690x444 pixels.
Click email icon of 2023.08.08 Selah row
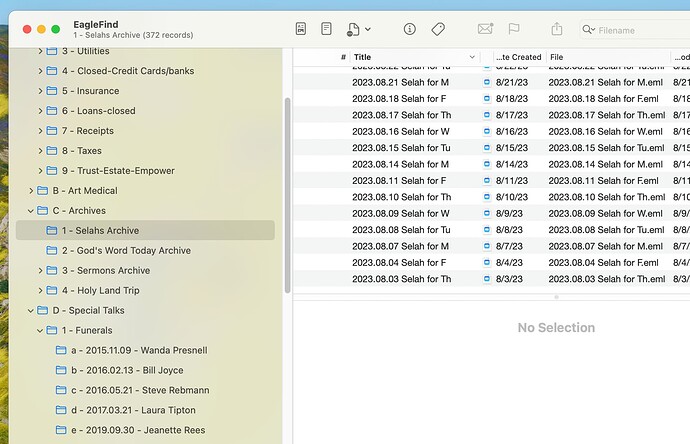tap(487, 230)
